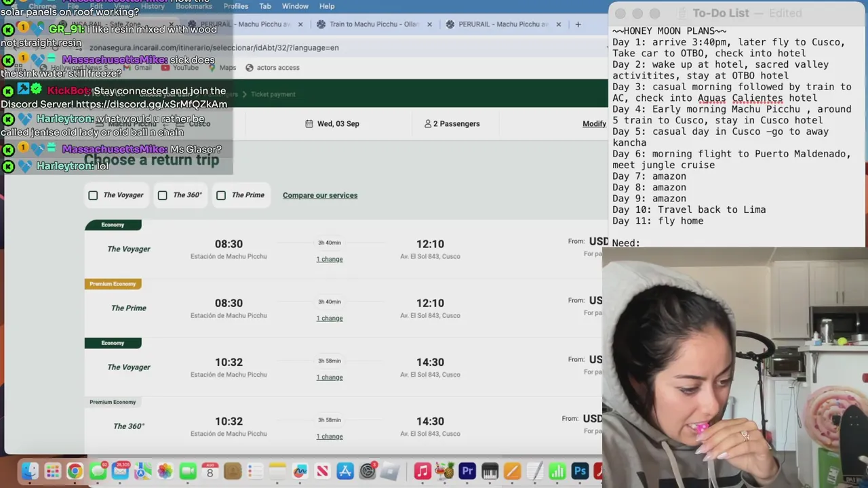Close the 'Train to Machu Picchu' tab
This screenshot has height=488, width=868.
[x=429, y=24]
